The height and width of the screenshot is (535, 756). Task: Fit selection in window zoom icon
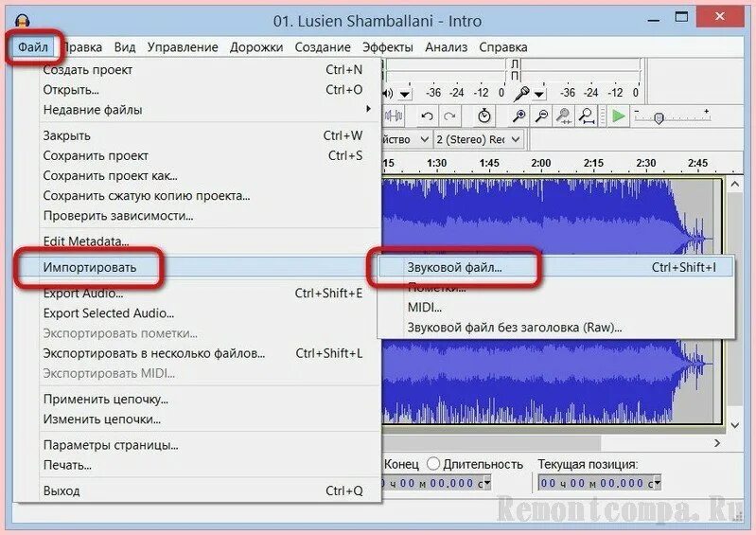(564, 116)
